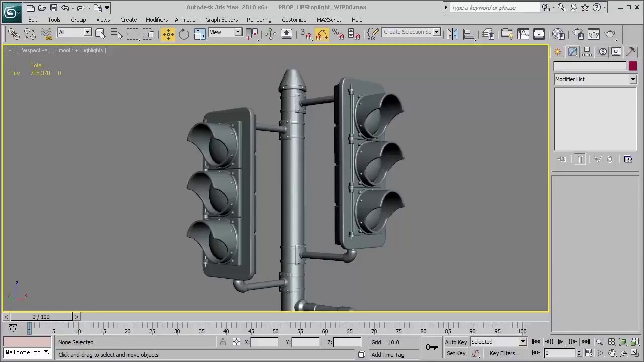Open the Modifiers menu
Image resolution: width=644 pixels, height=362 pixels.
point(156,20)
